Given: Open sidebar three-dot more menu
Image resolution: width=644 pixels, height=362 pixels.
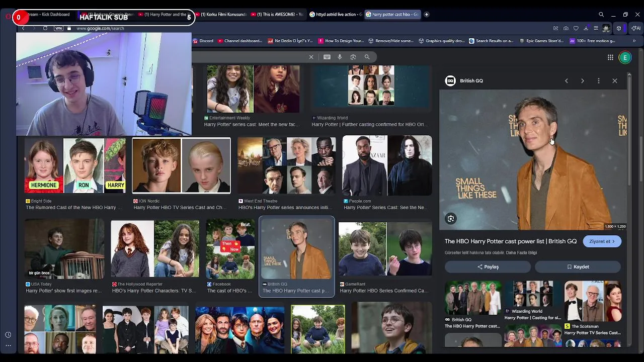Looking at the screenshot, I should click(x=8, y=345).
